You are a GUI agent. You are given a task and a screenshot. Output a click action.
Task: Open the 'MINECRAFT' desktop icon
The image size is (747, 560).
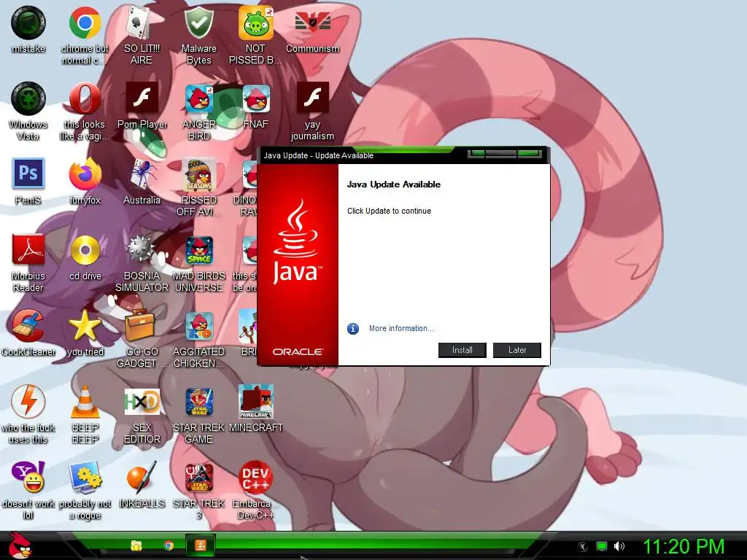[256, 402]
